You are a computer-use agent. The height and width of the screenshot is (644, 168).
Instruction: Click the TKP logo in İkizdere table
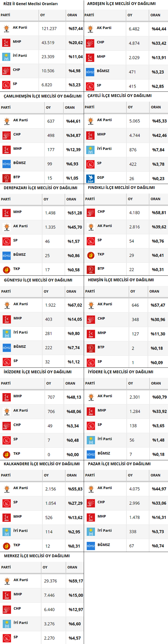6,455
